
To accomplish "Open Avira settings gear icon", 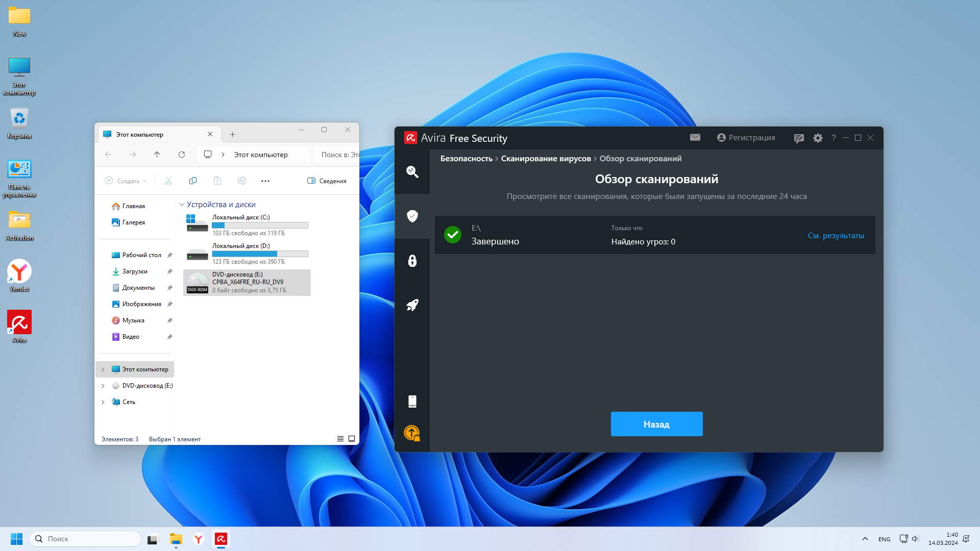I will click(x=818, y=138).
